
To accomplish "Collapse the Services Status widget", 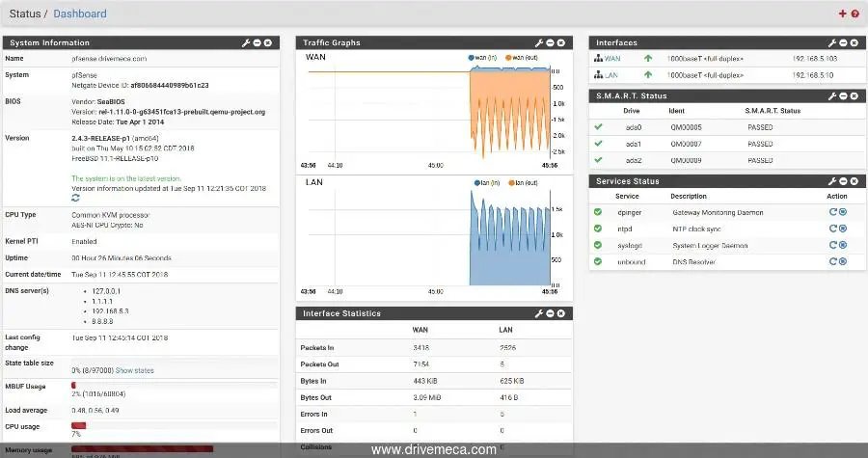I will [843, 181].
